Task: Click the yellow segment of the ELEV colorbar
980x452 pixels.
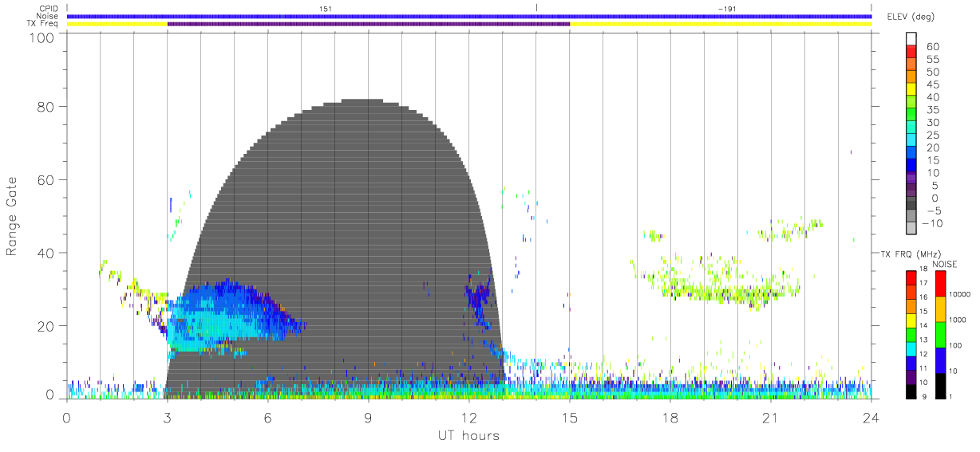Action: tap(911, 90)
